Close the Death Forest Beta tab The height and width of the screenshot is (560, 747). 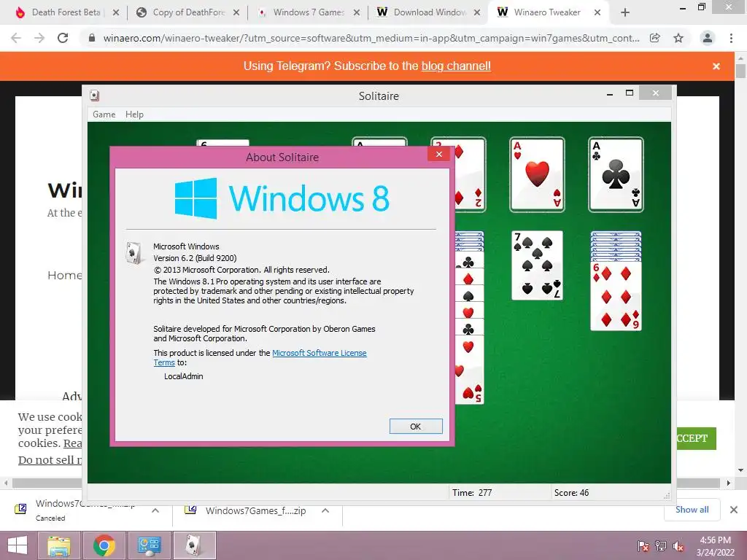coord(116,13)
